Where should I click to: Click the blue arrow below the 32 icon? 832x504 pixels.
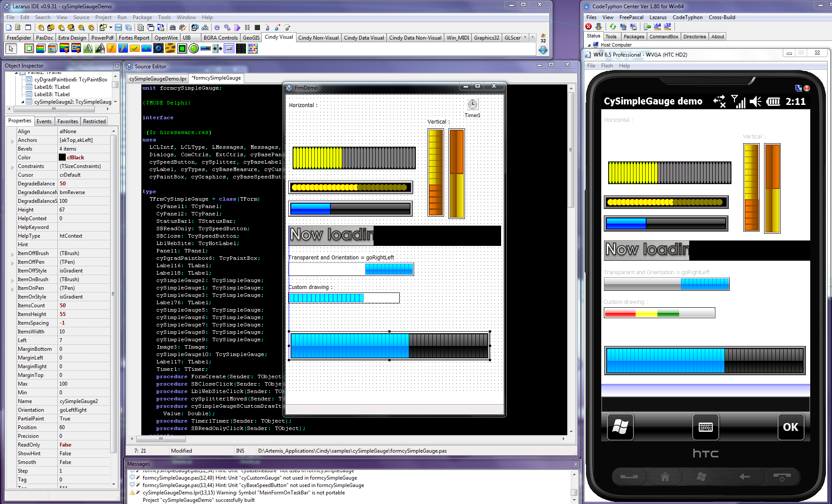click(543, 50)
